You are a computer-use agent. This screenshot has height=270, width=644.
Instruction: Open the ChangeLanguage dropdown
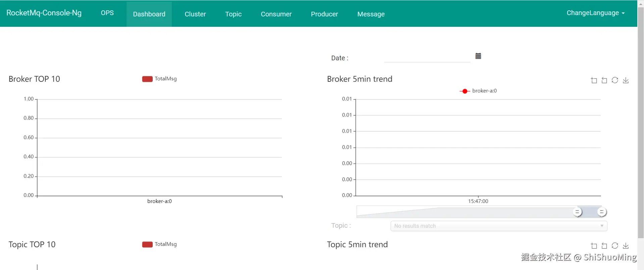(595, 13)
